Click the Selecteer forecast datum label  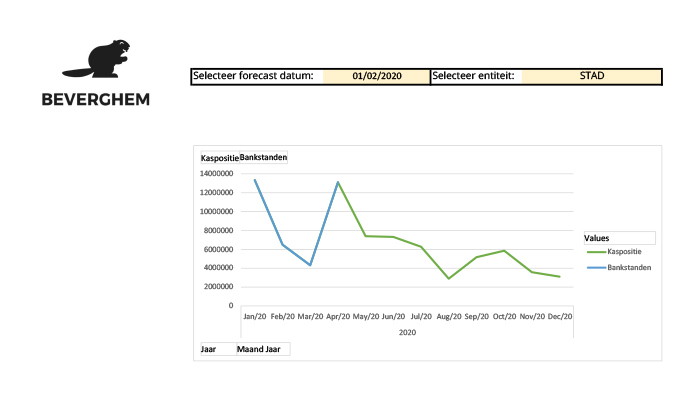click(x=253, y=76)
